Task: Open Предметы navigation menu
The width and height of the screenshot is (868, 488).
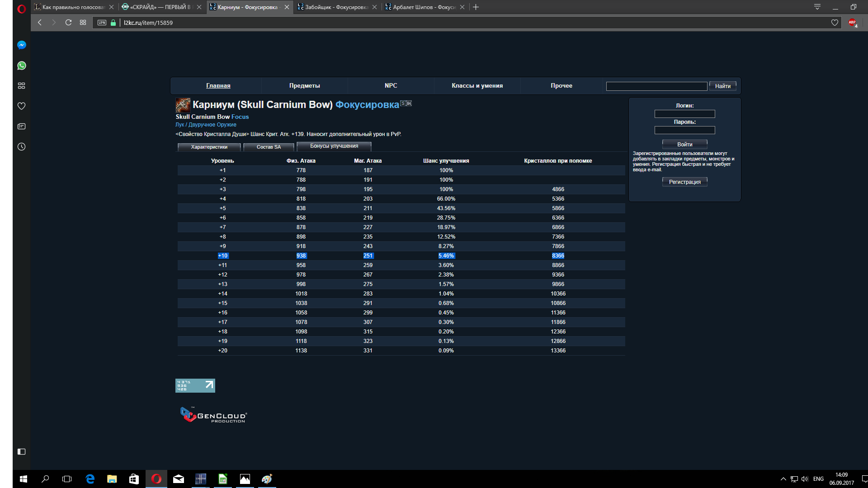Action: point(304,85)
